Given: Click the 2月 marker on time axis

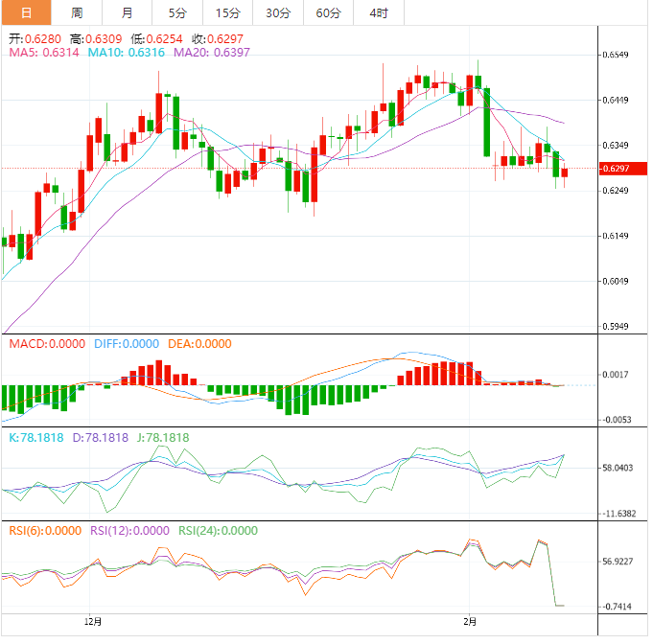Looking at the screenshot, I should pyautogui.click(x=469, y=621).
